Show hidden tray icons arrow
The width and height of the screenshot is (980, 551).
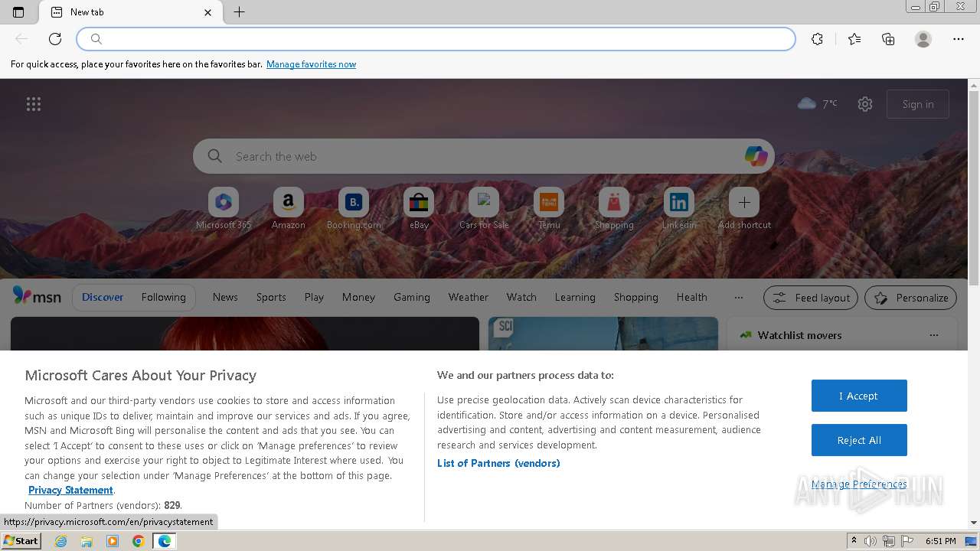click(x=854, y=541)
